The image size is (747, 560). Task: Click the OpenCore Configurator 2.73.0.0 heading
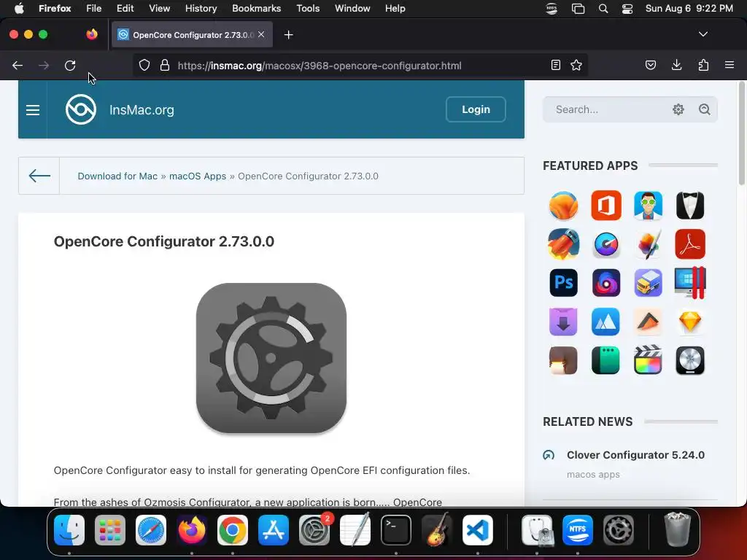164,241
